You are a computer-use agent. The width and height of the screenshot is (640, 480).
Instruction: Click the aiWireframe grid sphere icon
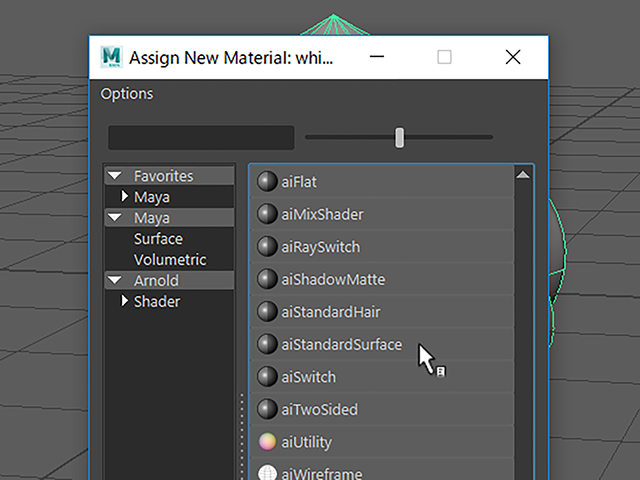[267, 473]
